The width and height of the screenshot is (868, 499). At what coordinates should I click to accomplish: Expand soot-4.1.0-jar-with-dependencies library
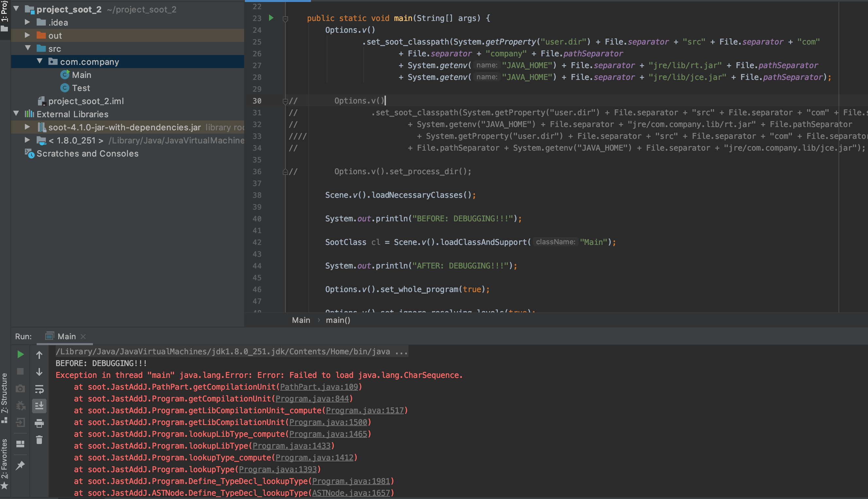[x=27, y=126]
